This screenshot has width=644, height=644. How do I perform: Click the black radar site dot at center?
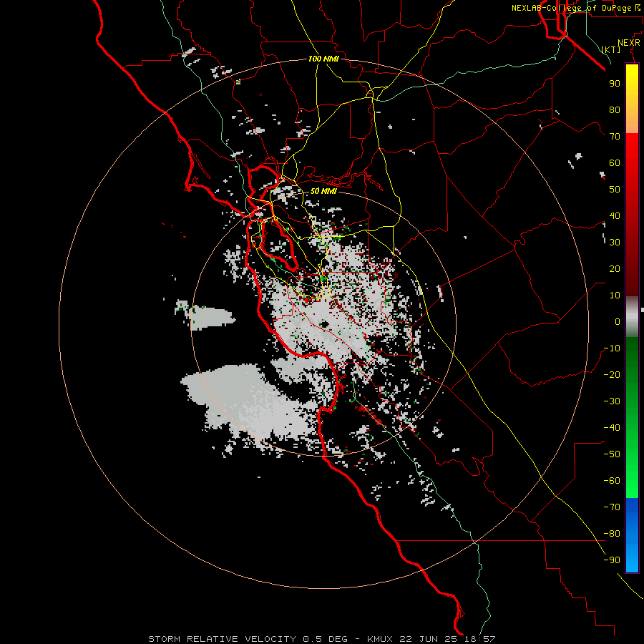324,324
